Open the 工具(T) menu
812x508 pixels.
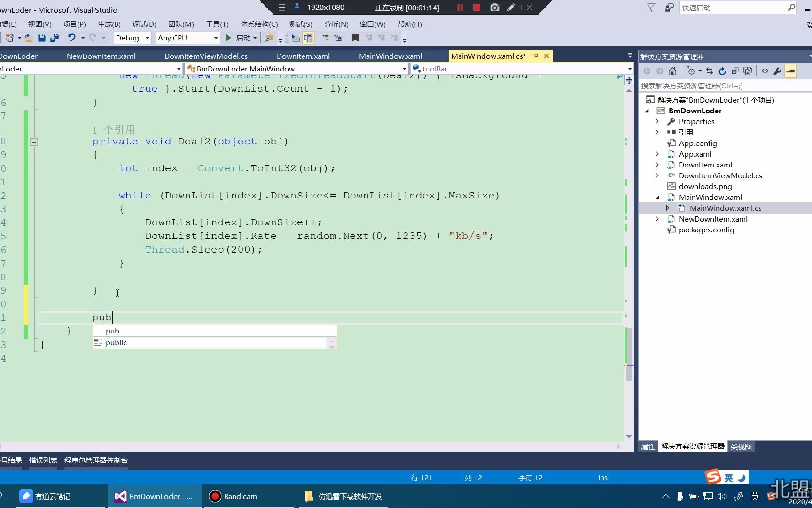[x=217, y=24]
